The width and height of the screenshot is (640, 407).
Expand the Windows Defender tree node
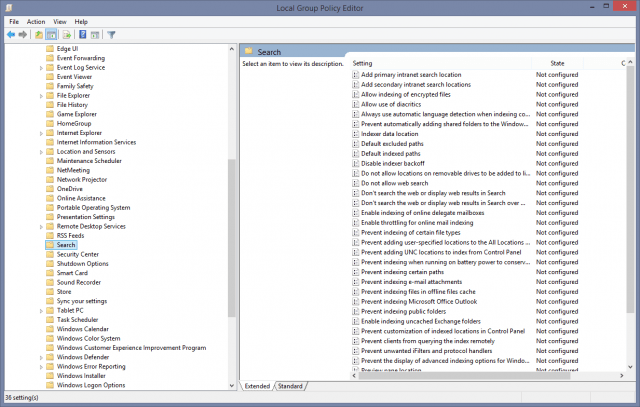point(41,358)
